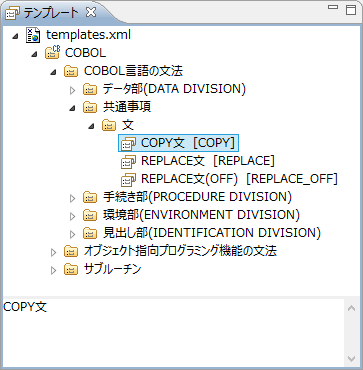Collapse the 共通事項 node
Viewport: 363px width, 370px height.
(x=72, y=108)
